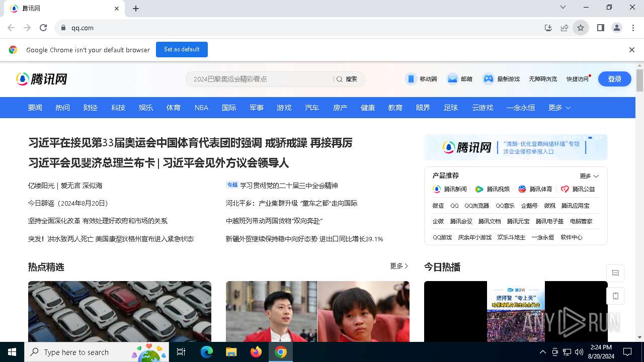This screenshot has height=362, width=644.
Task: Select the NBA navigation tab
Action: click(201, 108)
